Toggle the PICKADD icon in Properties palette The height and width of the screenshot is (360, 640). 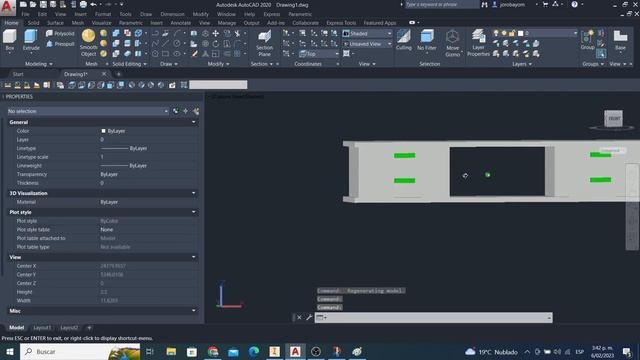click(176, 111)
